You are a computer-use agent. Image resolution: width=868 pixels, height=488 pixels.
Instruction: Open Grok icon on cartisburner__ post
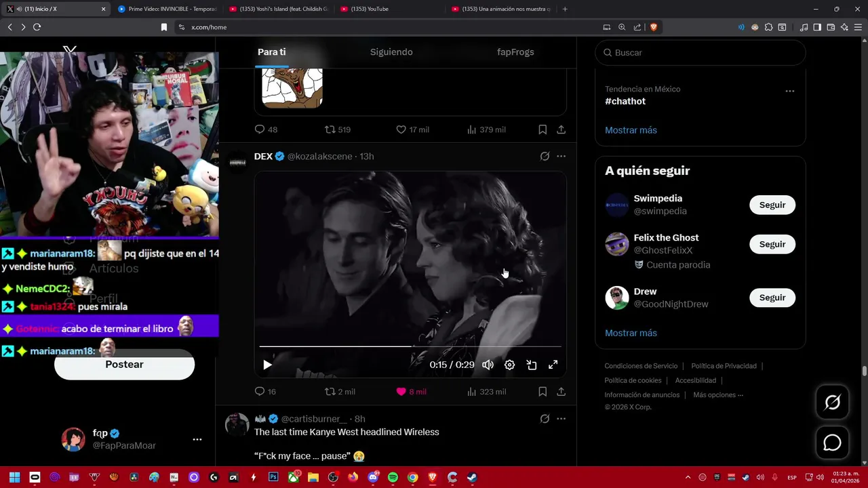tap(545, 419)
